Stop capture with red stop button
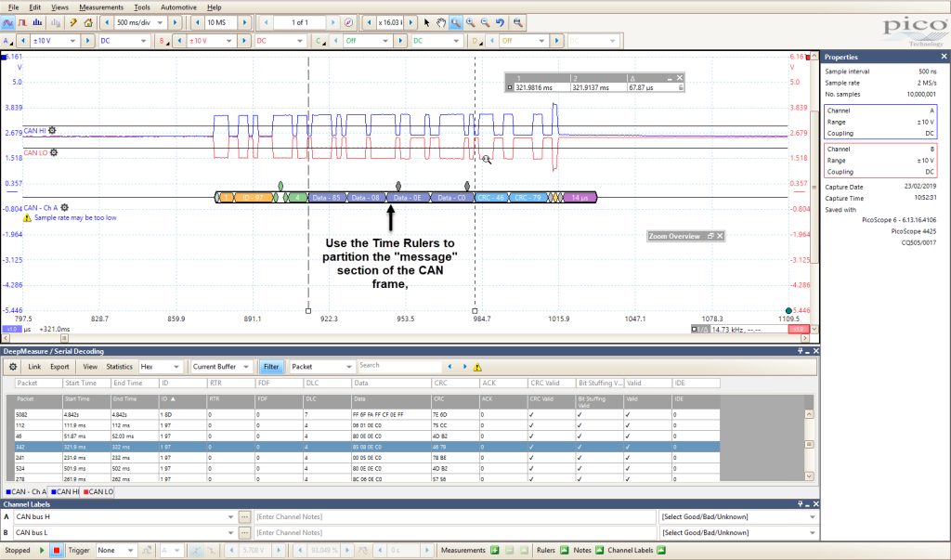951x560 pixels. [57, 551]
